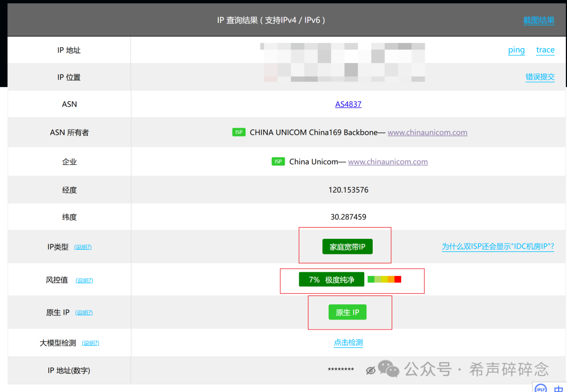The image size is (567, 392).
Task: Open 说明 link beside IP类型
Action: [x=83, y=247]
